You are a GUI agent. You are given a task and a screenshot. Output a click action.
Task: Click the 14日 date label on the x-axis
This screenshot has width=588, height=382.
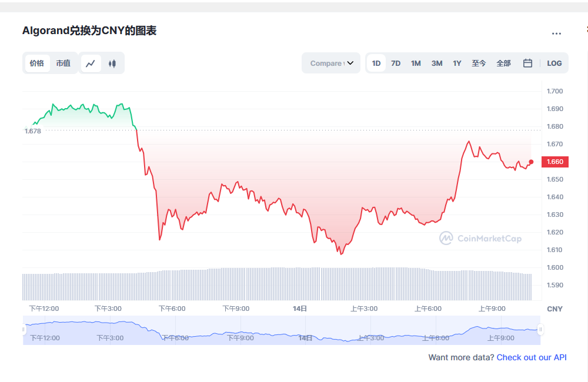point(300,309)
